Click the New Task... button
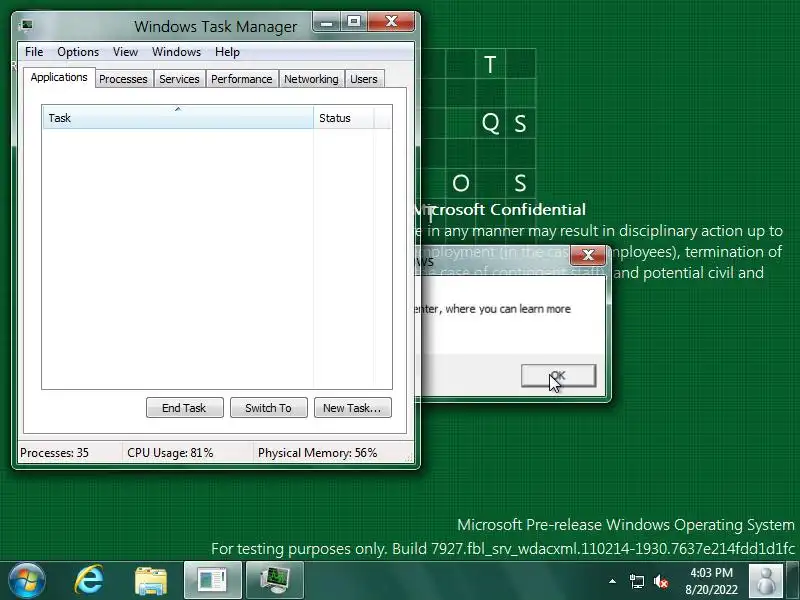Screen dimensions: 800x600 pos(353,408)
